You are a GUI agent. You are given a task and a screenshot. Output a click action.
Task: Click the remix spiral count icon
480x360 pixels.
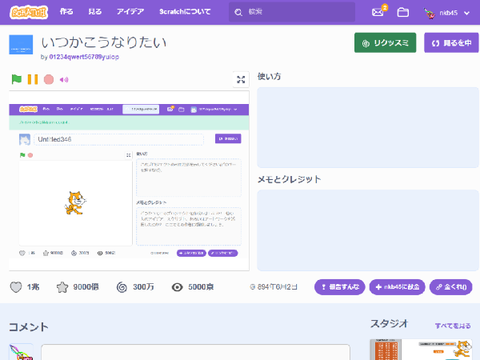point(122,287)
